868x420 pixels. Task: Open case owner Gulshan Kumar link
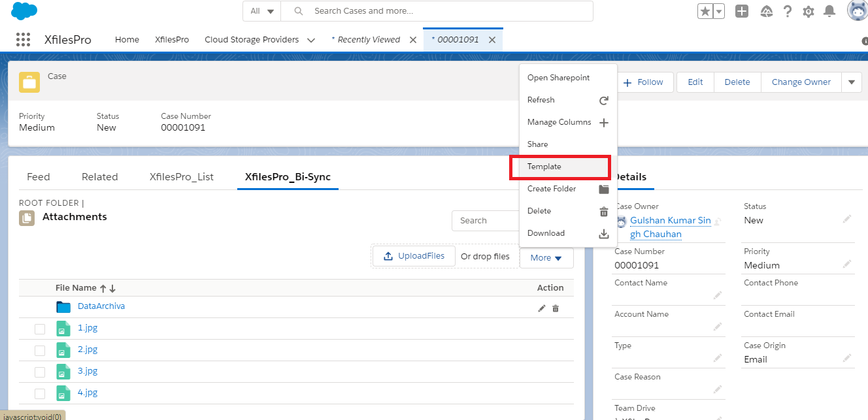(670, 227)
